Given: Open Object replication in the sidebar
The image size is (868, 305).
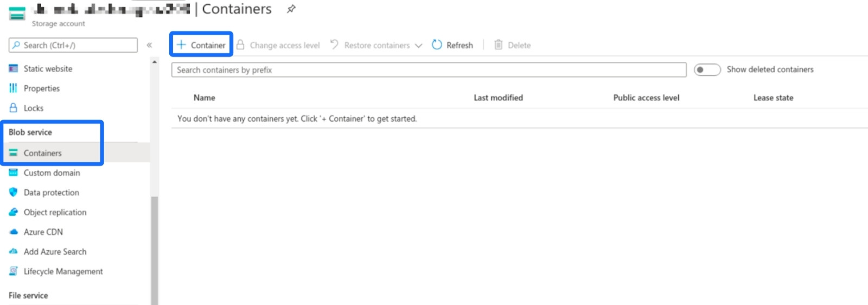Looking at the screenshot, I should (55, 212).
